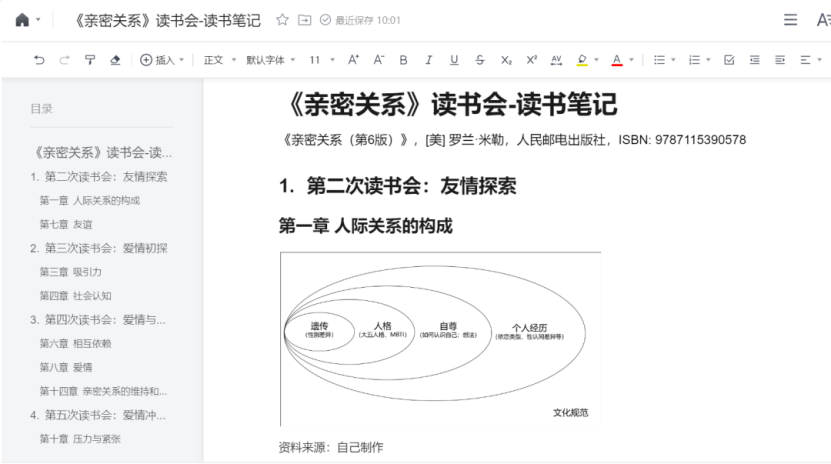The height and width of the screenshot is (464, 831).
Task: Toggle italic text style
Action: coord(429,60)
